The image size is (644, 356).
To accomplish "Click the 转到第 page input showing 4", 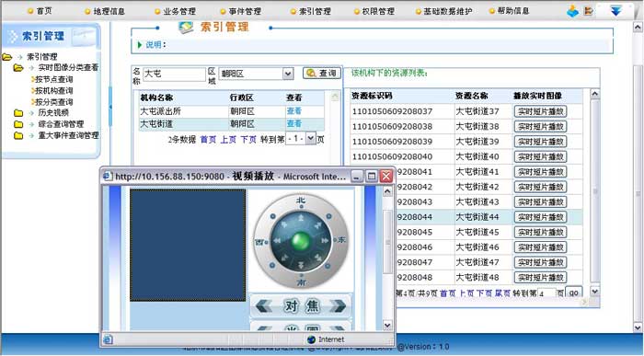I will (x=546, y=293).
